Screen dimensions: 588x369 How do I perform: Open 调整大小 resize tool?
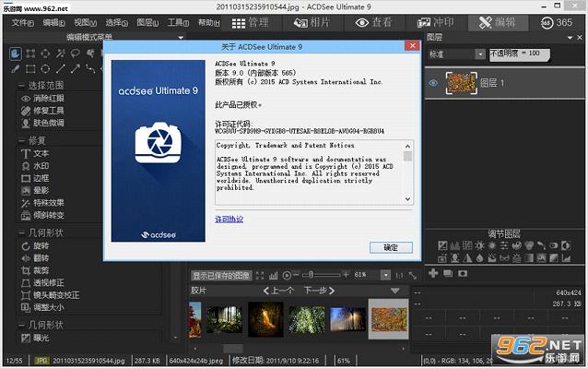(42, 307)
